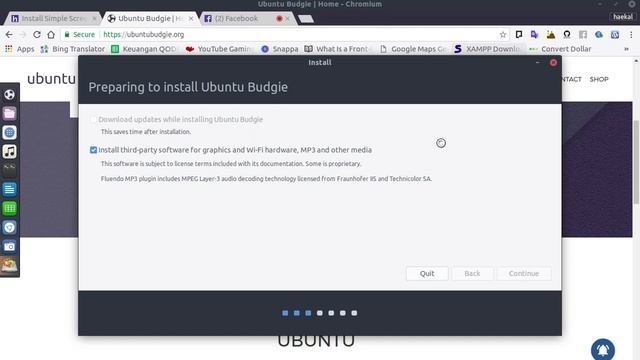Screen dimensions: 640x360
Task: Launch the web browser dock icon with globe
Action: 9,133
